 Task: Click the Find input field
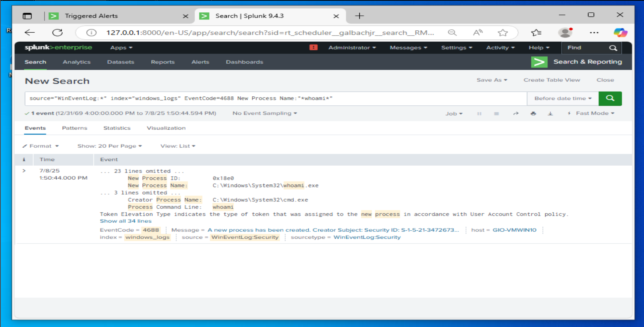586,48
